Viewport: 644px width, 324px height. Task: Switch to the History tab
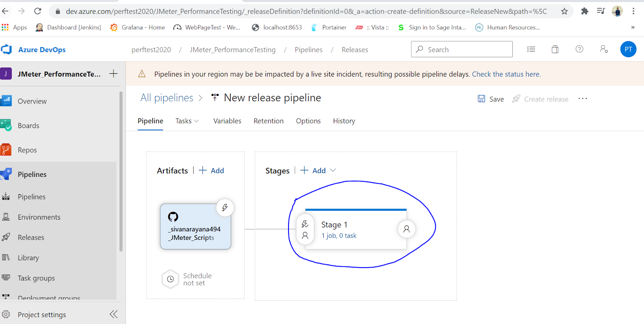coord(344,121)
